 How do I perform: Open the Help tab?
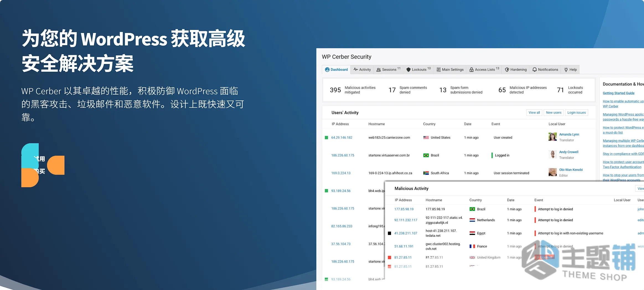click(x=570, y=70)
